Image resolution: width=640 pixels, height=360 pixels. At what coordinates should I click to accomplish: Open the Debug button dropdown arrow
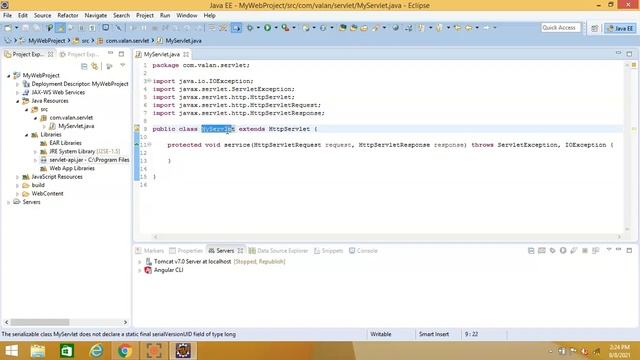pos(258,28)
